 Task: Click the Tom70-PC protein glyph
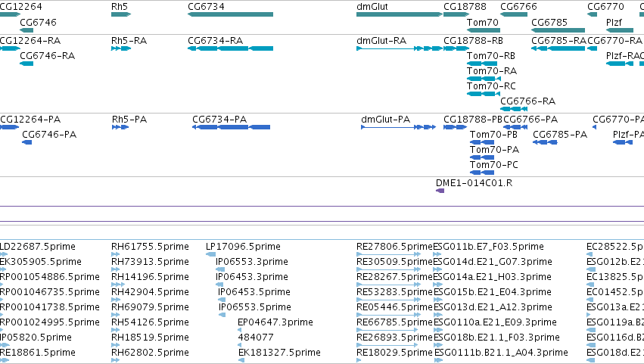[482, 173]
